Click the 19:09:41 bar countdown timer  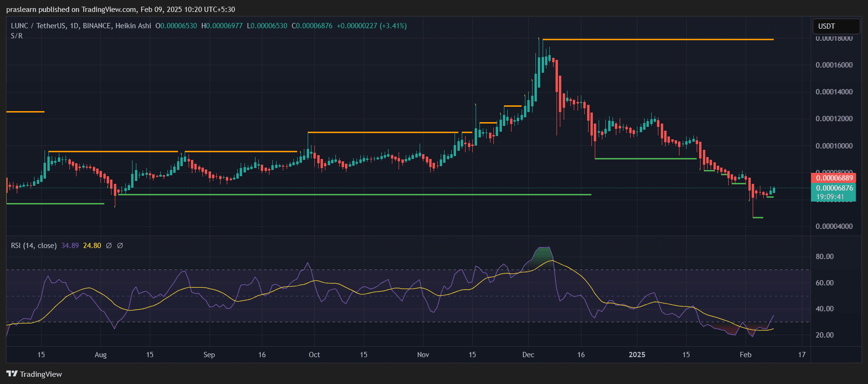point(830,197)
